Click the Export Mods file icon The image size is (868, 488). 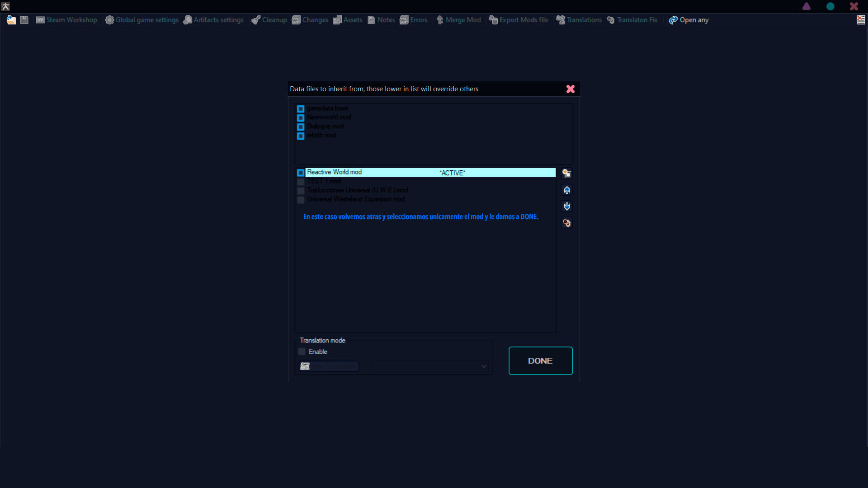coord(493,20)
